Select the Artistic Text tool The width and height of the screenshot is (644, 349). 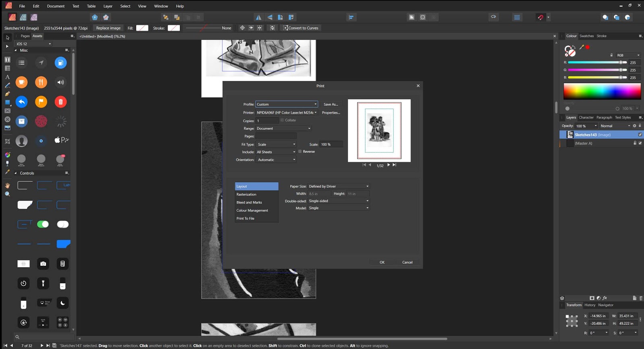tap(7, 77)
